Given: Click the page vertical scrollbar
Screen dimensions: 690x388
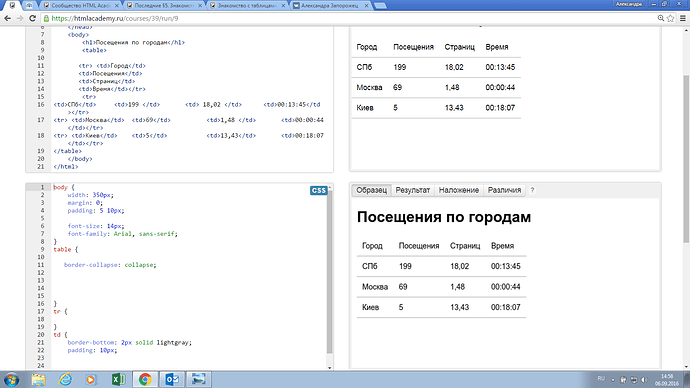Looking at the screenshot, I should click(x=686, y=158).
